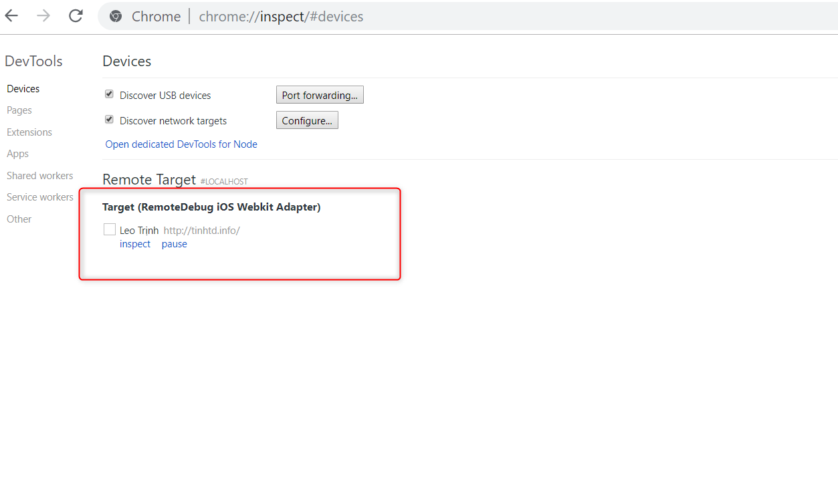The height and width of the screenshot is (504, 838).
Task: Open the Shared workers section
Action: point(40,176)
